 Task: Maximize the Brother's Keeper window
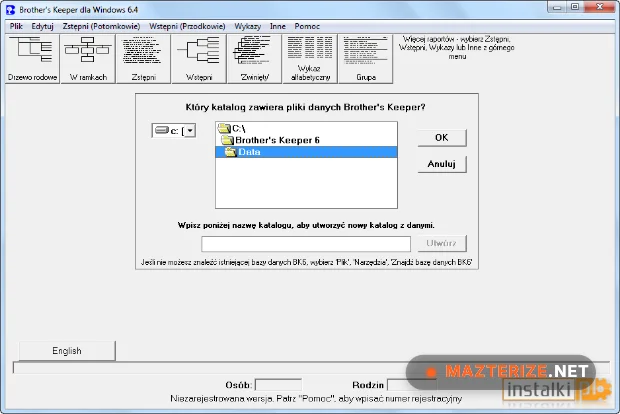click(x=575, y=7)
